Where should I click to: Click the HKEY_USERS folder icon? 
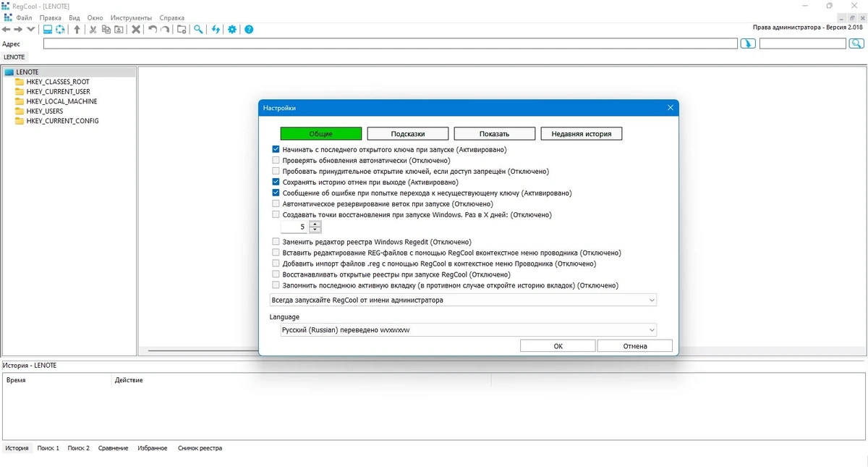[20, 112]
